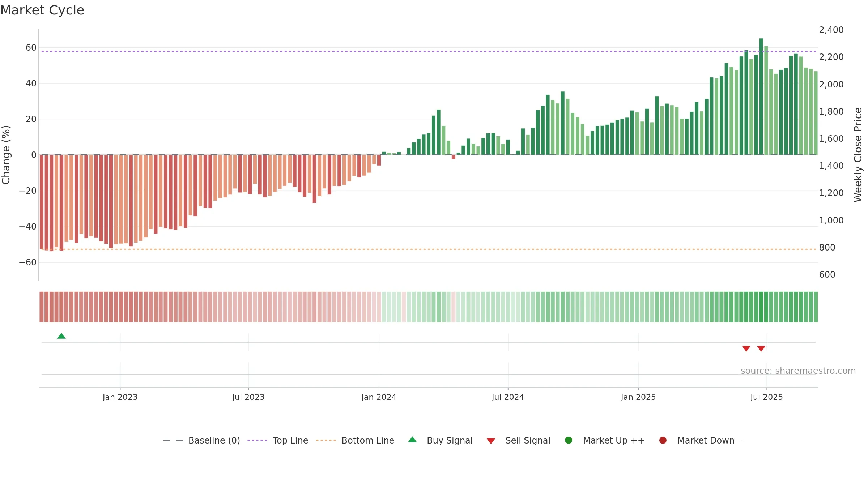This screenshot has height=488, width=868.
Task: Click the Change (%) axis title
Action: click(6, 155)
